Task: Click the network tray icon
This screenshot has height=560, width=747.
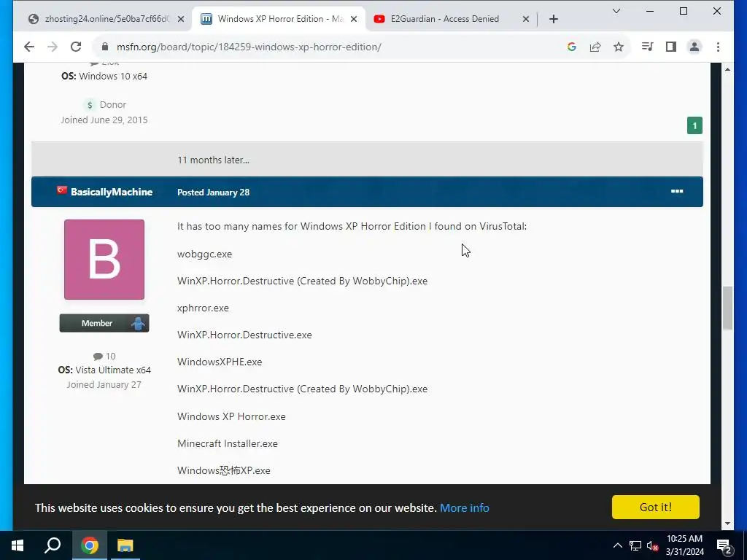Action: 635,545
